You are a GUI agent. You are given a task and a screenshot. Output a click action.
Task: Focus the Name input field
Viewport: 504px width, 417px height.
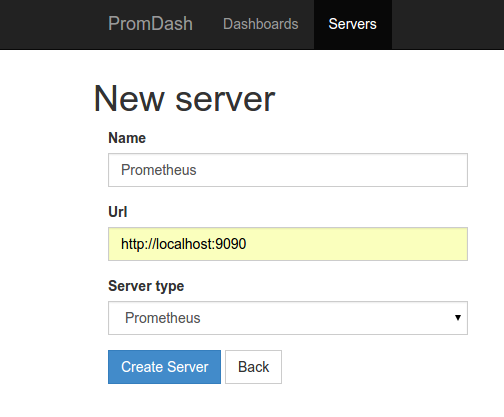coord(288,170)
